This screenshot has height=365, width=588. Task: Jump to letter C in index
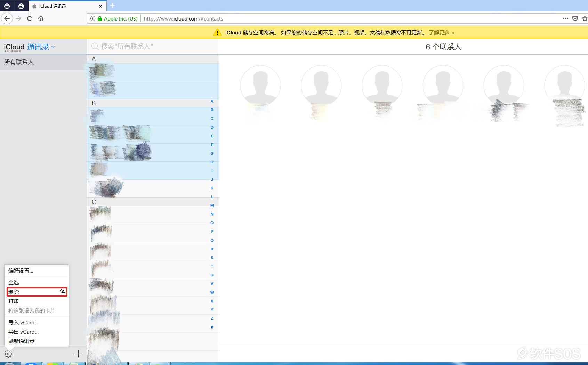212,119
